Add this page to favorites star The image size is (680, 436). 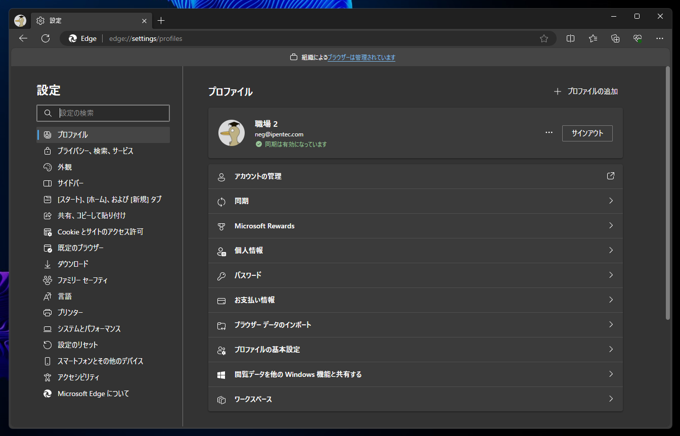544,39
